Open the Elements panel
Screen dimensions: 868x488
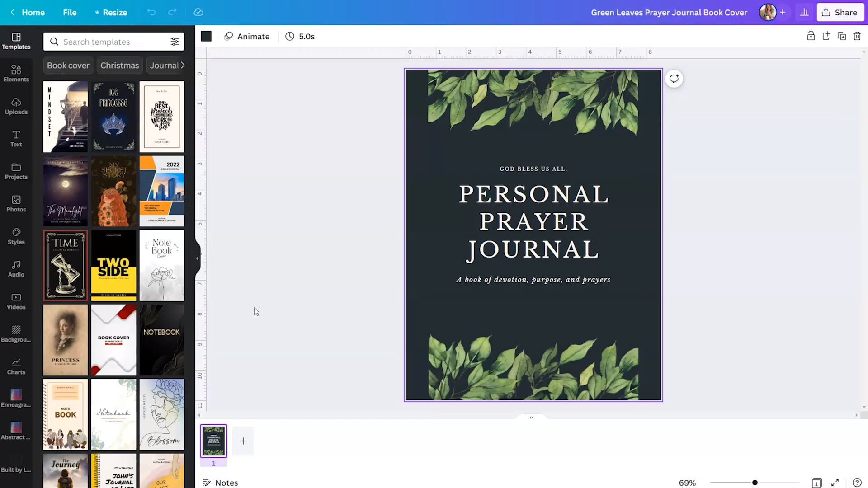(16, 73)
